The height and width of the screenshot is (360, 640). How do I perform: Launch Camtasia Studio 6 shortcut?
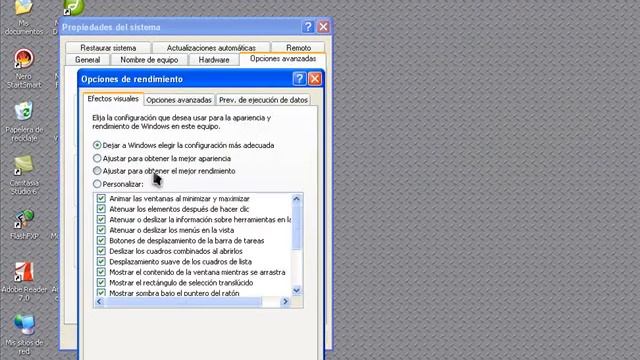24,175
